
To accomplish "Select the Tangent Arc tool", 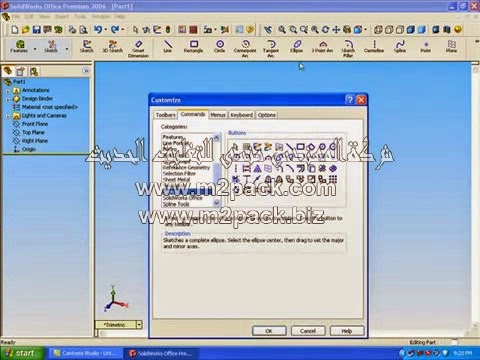I will tap(271, 49).
